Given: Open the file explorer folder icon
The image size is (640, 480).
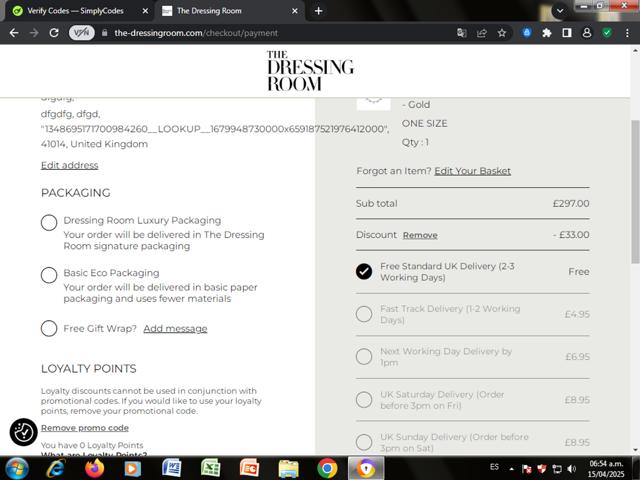Looking at the screenshot, I should pyautogui.click(x=288, y=469).
